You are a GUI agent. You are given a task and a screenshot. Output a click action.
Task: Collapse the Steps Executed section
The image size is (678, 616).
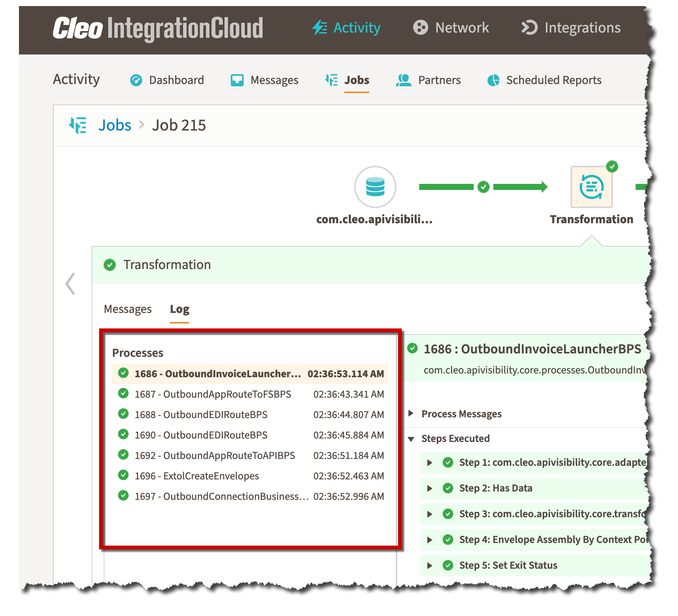pyautogui.click(x=411, y=439)
